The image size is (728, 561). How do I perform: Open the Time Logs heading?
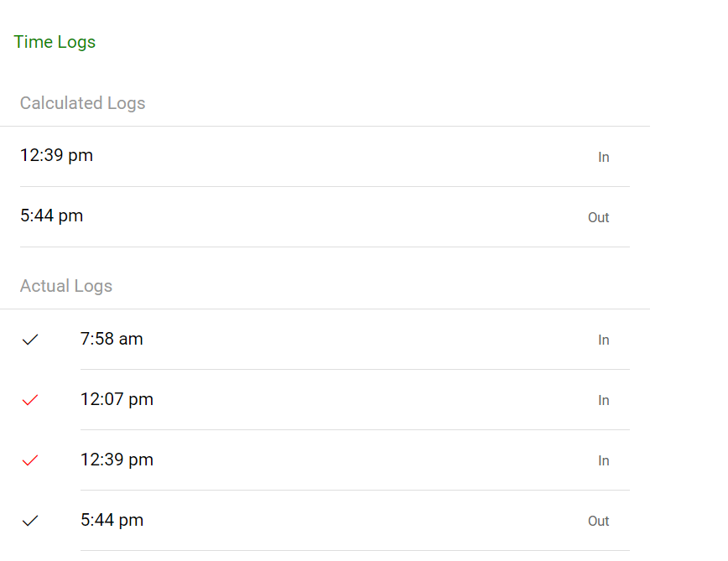coord(55,42)
